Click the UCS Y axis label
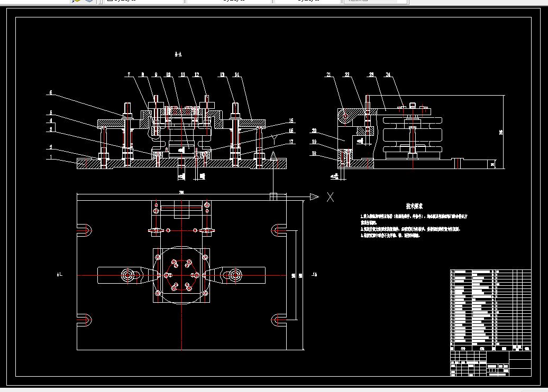 pyautogui.click(x=275, y=141)
